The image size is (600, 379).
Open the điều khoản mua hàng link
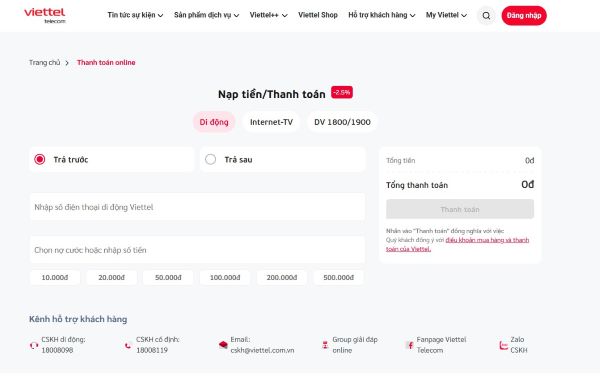click(458, 244)
